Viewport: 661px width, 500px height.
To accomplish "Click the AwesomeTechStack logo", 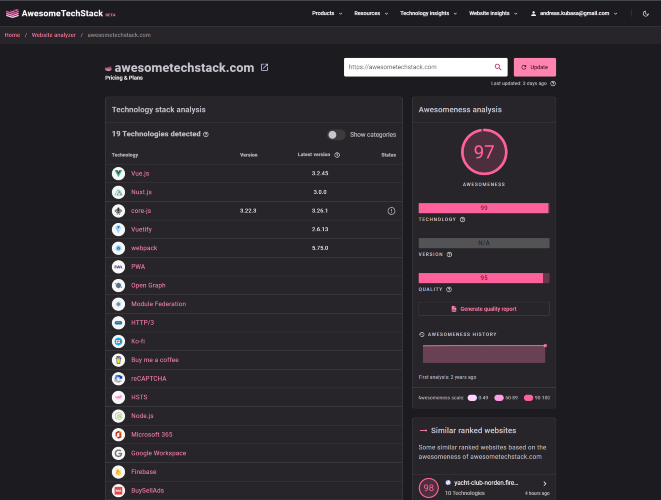I will [x=60, y=13].
